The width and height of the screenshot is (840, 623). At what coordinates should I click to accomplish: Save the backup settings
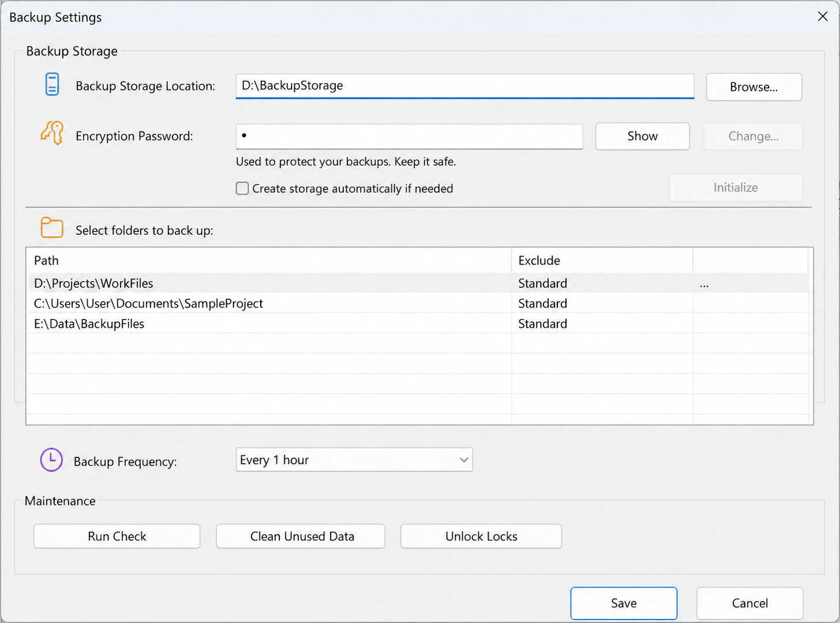pos(624,603)
